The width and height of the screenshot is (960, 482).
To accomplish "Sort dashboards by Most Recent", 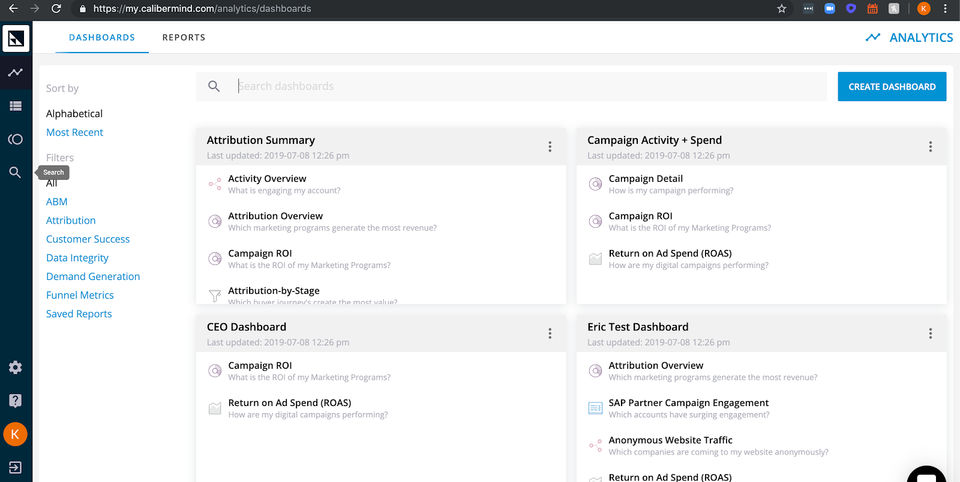I will tap(75, 133).
